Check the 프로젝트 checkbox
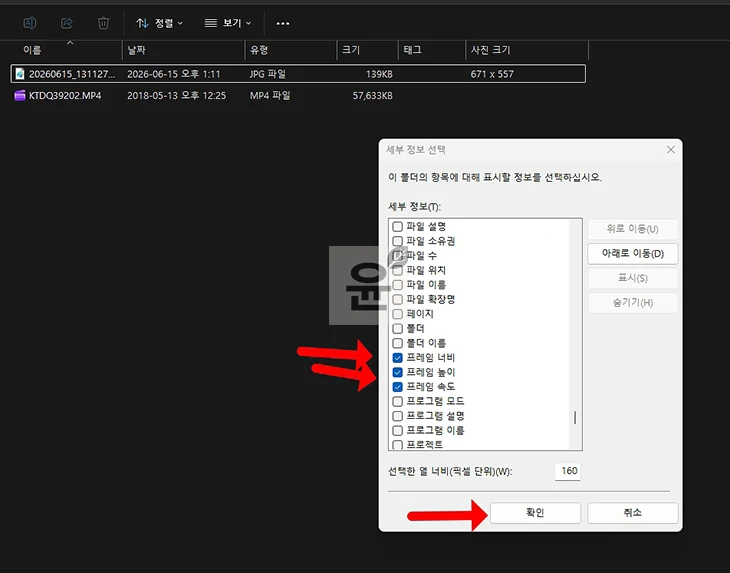 tap(398, 445)
